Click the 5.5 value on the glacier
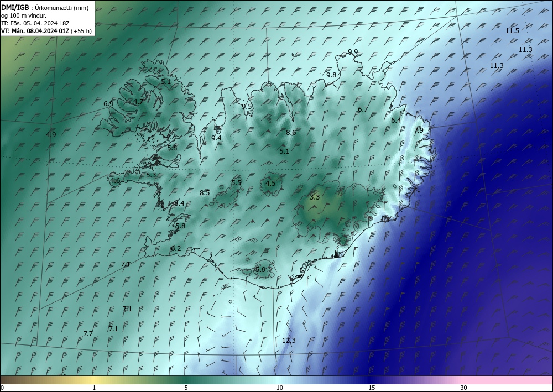This screenshot has width=553, height=392. coord(236,182)
